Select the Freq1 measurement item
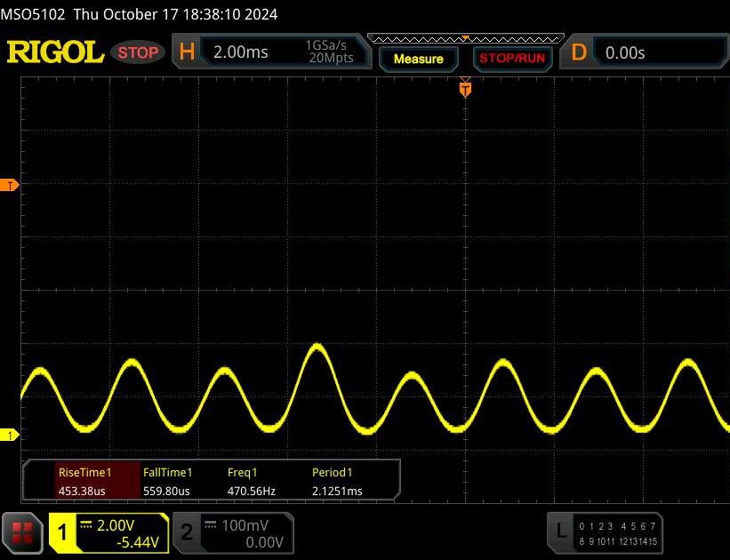Screen dimensions: 730x560 click(252, 481)
